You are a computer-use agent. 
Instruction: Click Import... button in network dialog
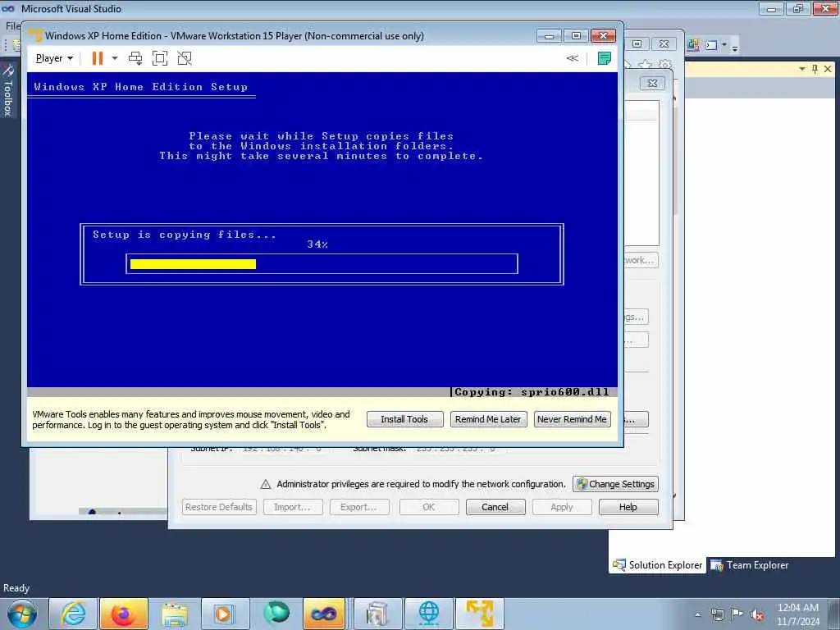pos(293,507)
